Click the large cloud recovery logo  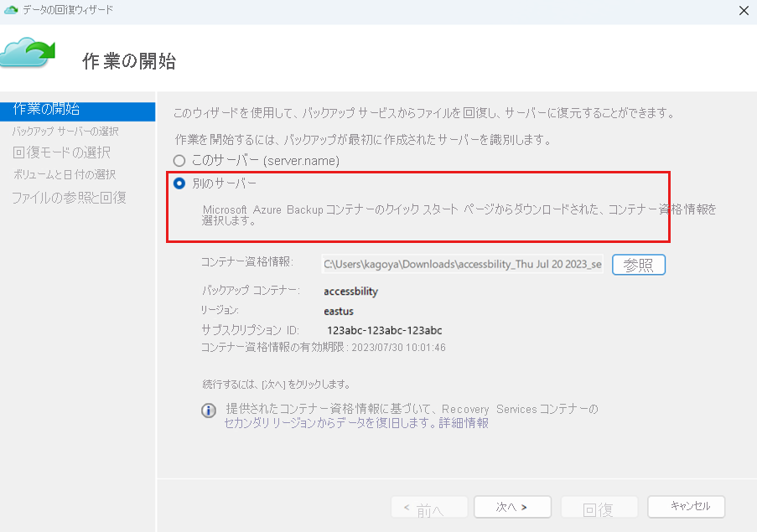click(28, 53)
